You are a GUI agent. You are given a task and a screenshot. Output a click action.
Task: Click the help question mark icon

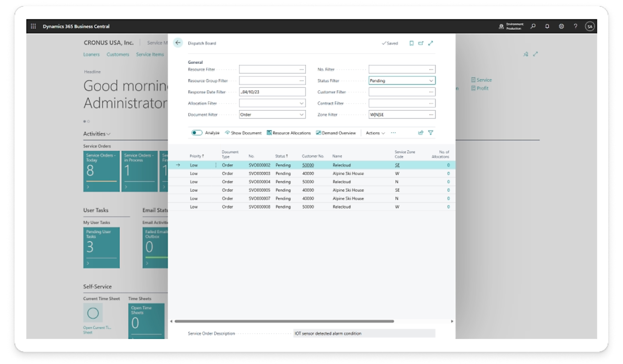click(x=575, y=27)
